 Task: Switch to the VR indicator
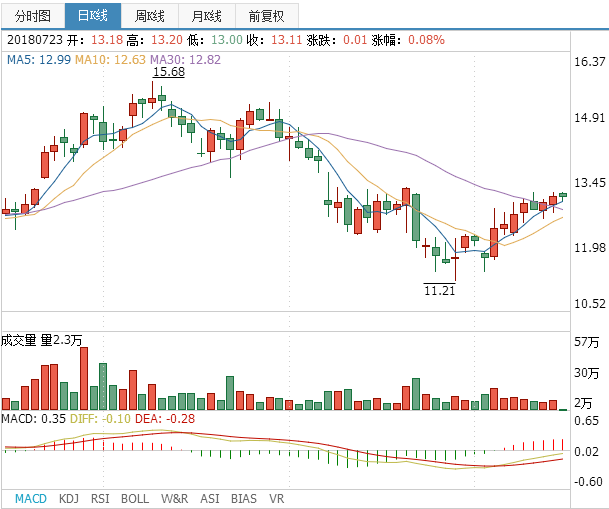(277, 499)
